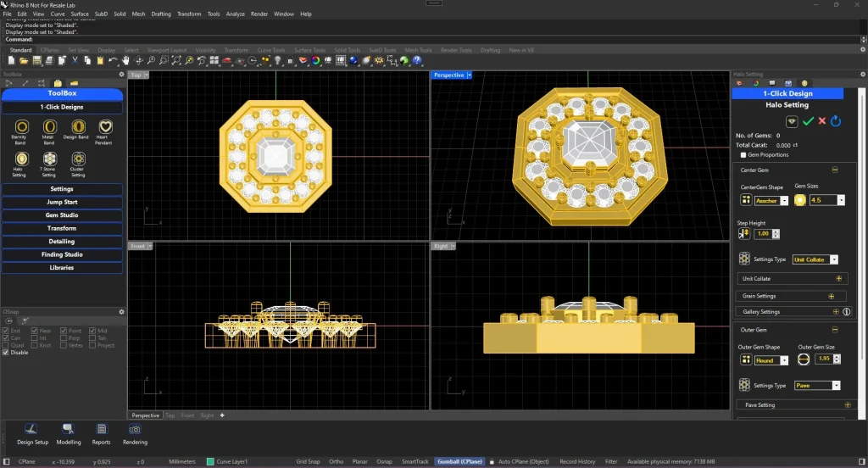
Task: Open the Perspective viewport dropdown arrow
Action: (x=470, y=75)
